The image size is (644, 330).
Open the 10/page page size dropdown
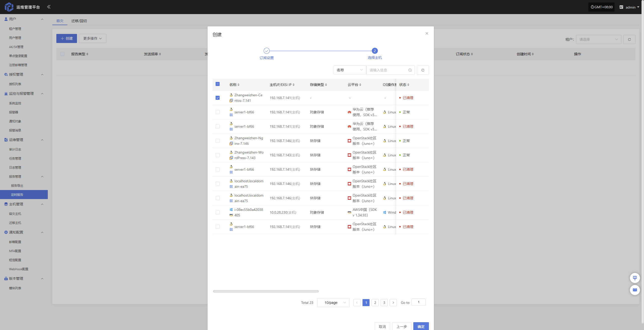[333, 303]
